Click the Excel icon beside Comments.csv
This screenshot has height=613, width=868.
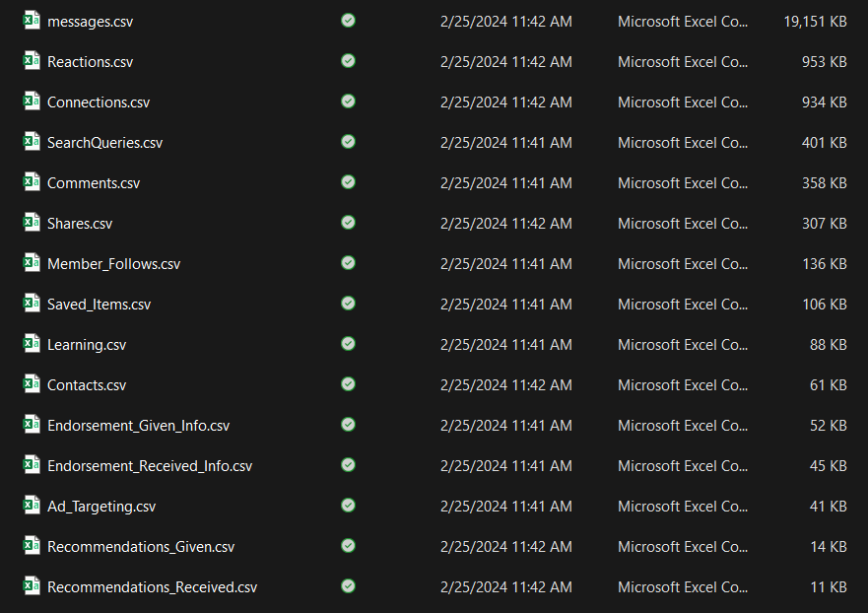pyautogui.click(x=32, y=182)
